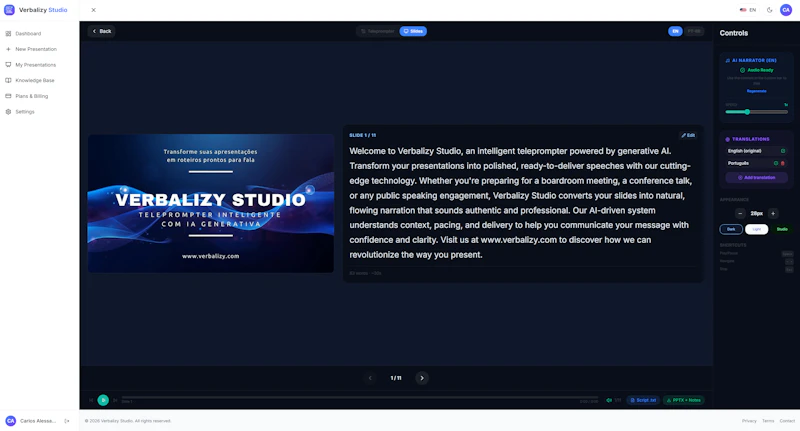Export PPTX + Notes
Viewport: 800px width, 431px height.
[x=684, y=400]
